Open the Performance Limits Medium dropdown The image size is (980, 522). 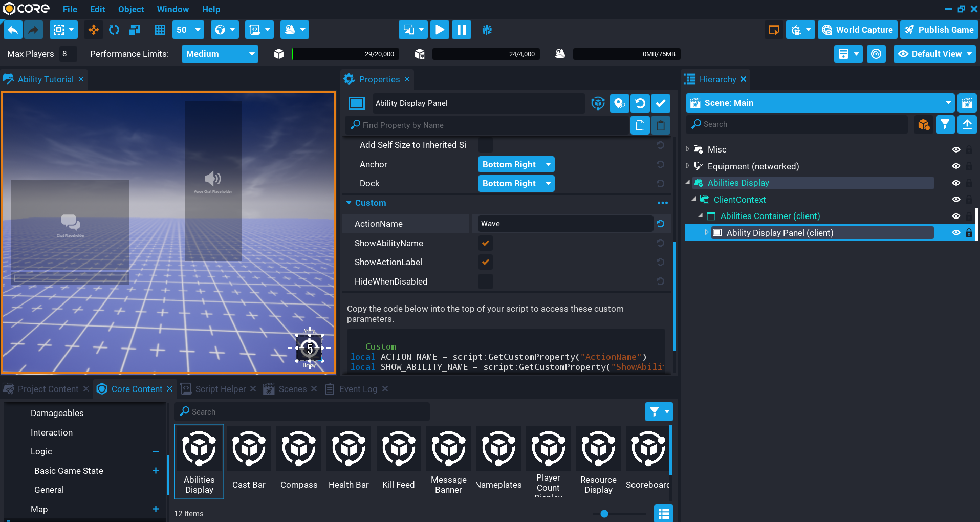coord(220,54)
